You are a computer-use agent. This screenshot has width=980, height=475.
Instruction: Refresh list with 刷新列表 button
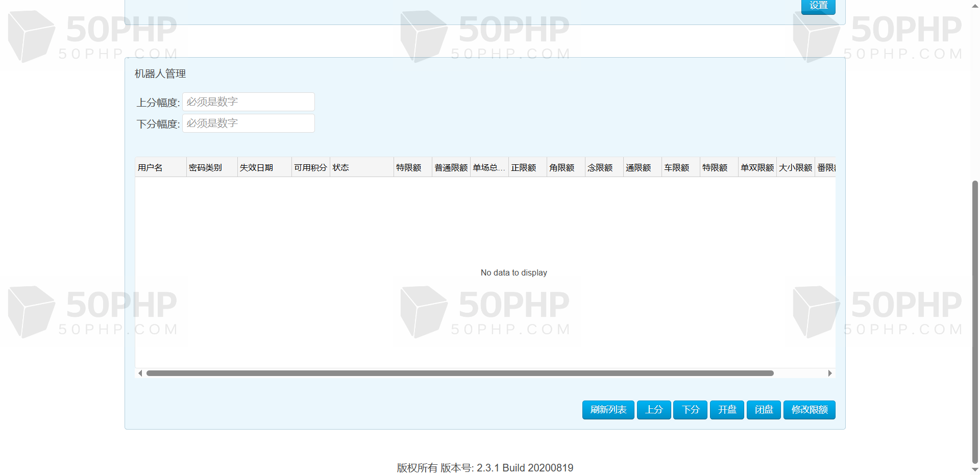(x=608, y=410)
